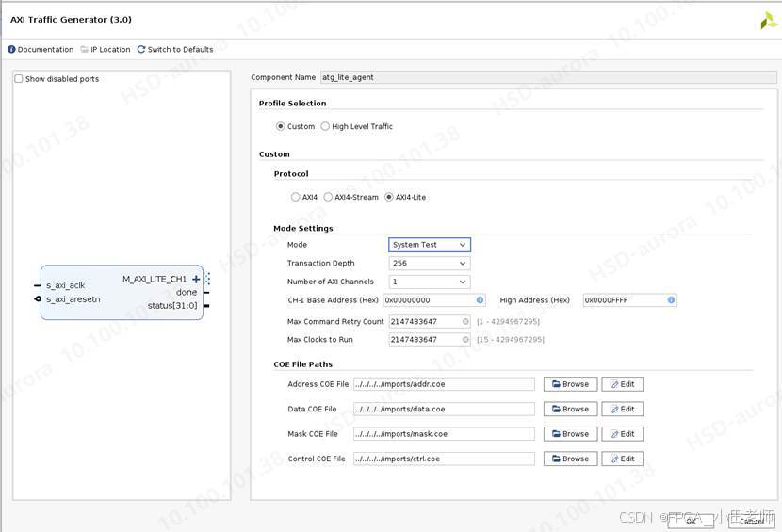This screenshot has width=782, height=532.
Task: Browse for Mask COE File
Action: tap(570, 434)
